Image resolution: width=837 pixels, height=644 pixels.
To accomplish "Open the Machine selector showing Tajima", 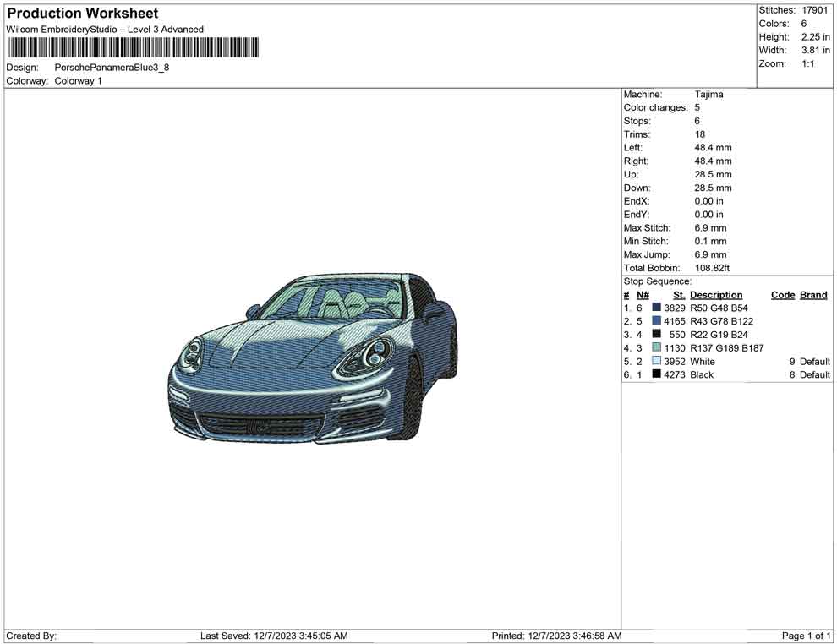I will click(708, 94).
